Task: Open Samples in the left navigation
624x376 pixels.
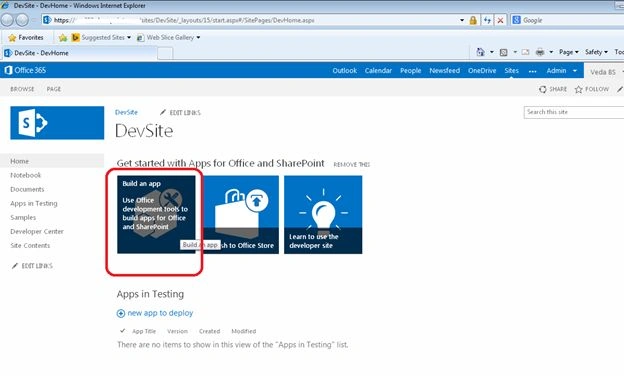Action: [x=23, y=217]
